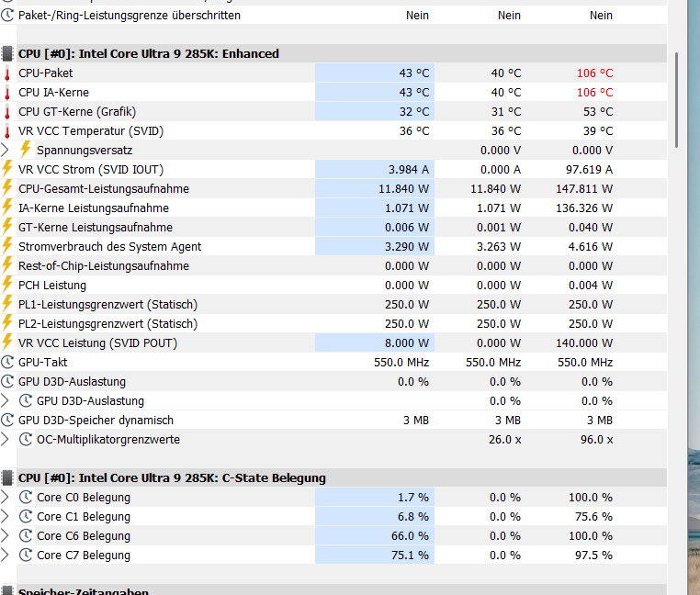Click the lightning icon beside IA-Kerne Leistungsaufnahme
Screen dimensions: 700x595
(7, 208)
